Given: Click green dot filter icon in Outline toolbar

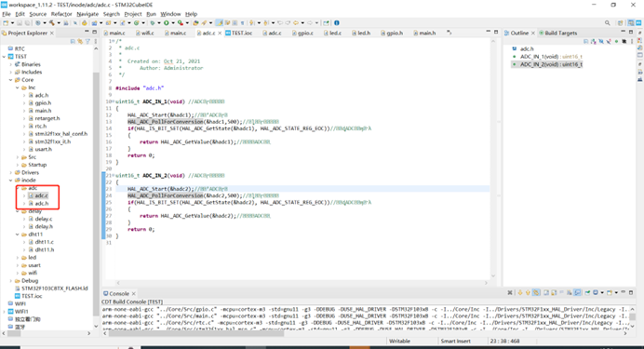Looking at the screenshot, I should pyautogui.click(x=616, y=41).
